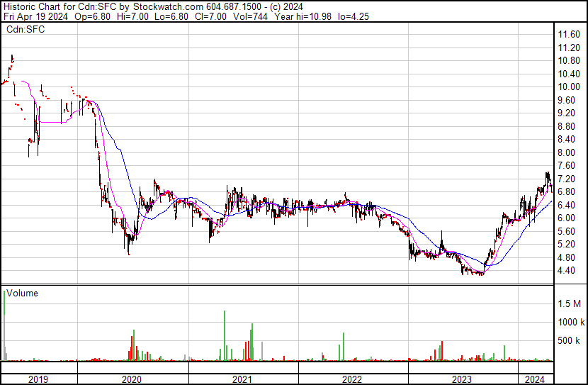Click Stockwatch.com in the chart title

click(x=164, y=6)
